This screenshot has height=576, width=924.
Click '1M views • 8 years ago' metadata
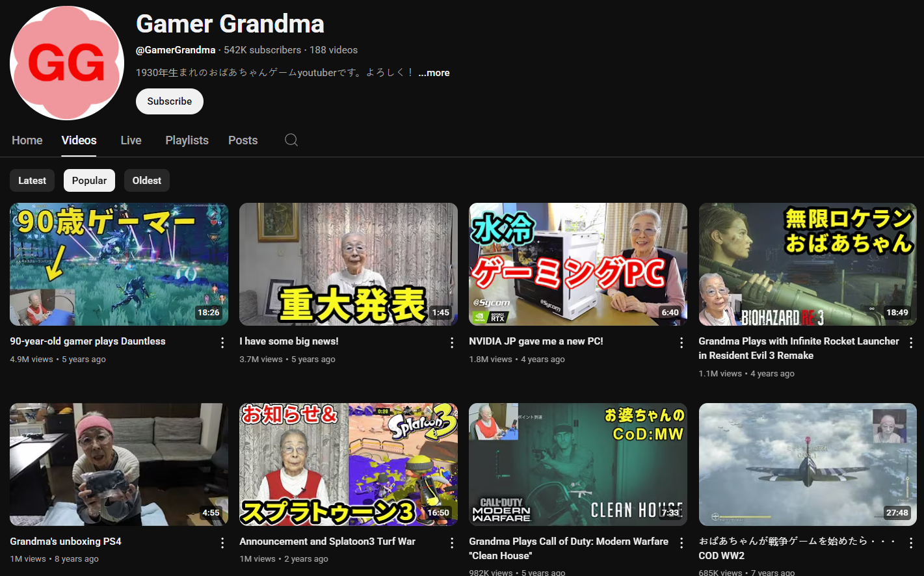click(x=55, y=559)
